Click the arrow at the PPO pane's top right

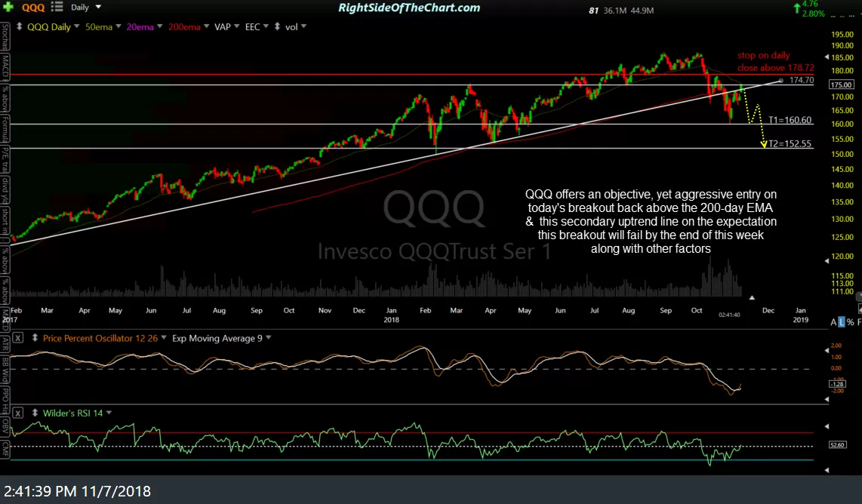[x=827, y=350]
